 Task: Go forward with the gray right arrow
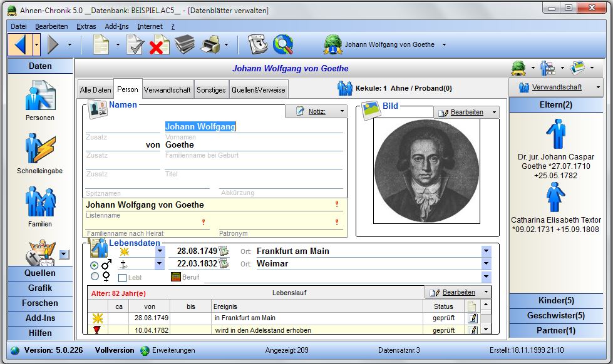pyautogui.click(x=53, y=44)
